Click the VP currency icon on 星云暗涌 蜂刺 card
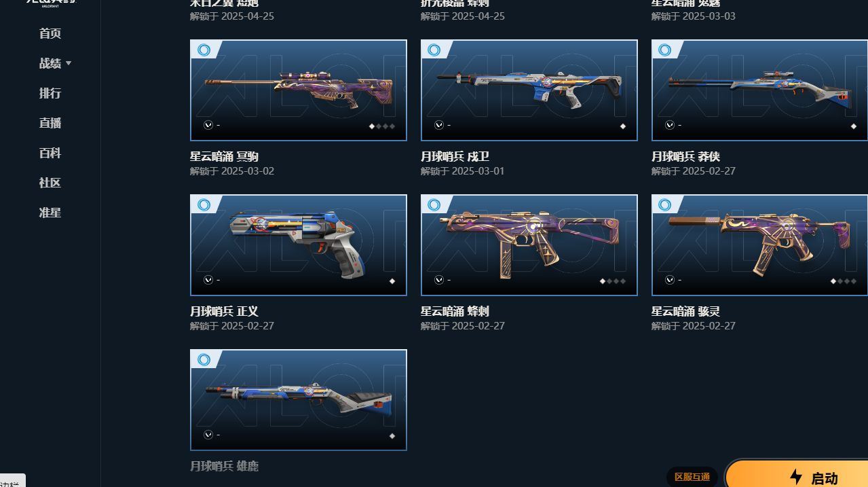This screenshot has width=868, height=487. [x=439, y=280]
